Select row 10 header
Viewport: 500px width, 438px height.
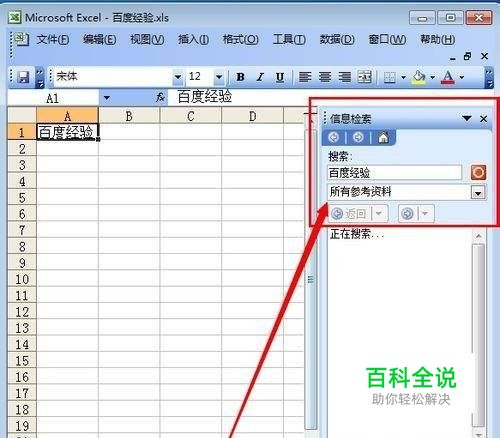pos(22,279)
